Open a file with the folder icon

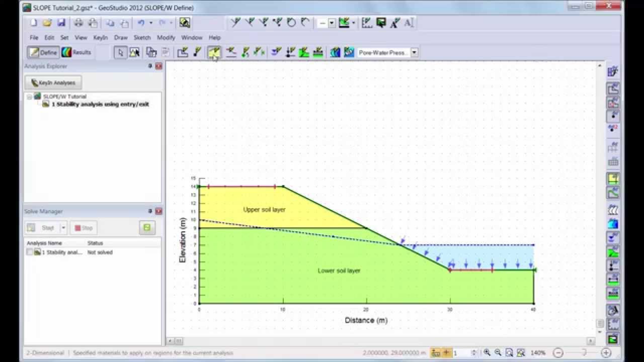point(47,23)
